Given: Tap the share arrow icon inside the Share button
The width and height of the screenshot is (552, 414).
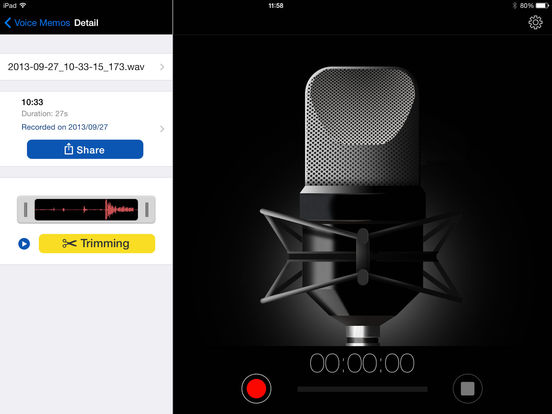Looking at the screenshot, I should pyautogui.click(x=68, y=149).
